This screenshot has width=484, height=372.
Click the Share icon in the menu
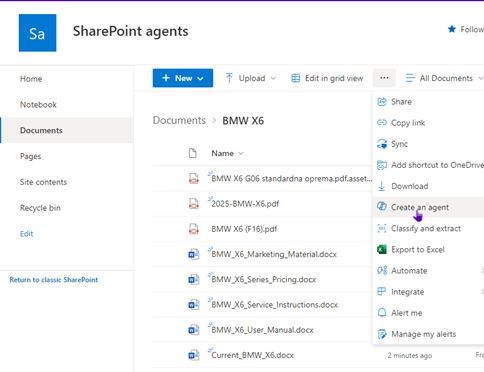(382, 102)
